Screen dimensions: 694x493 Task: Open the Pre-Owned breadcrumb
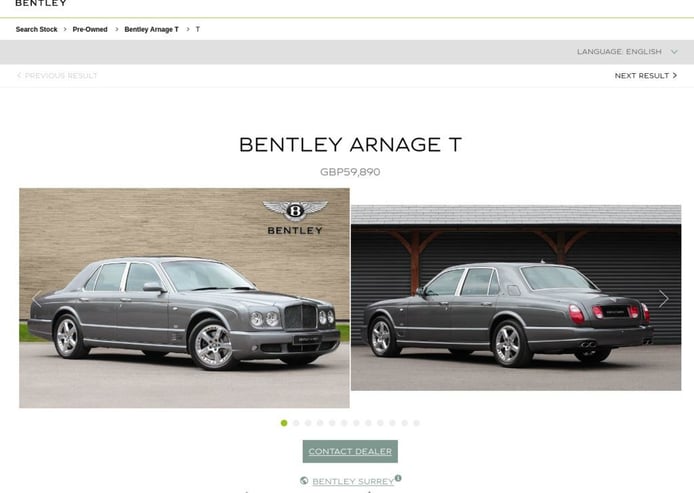click(90, 29)
